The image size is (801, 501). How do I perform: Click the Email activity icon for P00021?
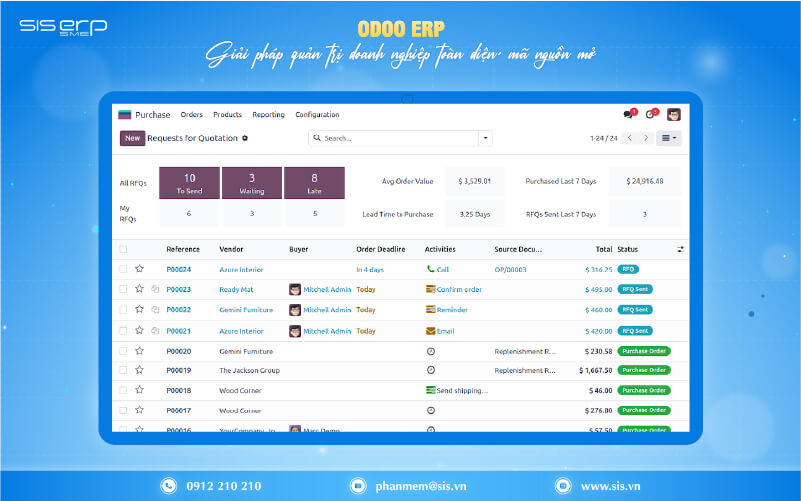431,330
